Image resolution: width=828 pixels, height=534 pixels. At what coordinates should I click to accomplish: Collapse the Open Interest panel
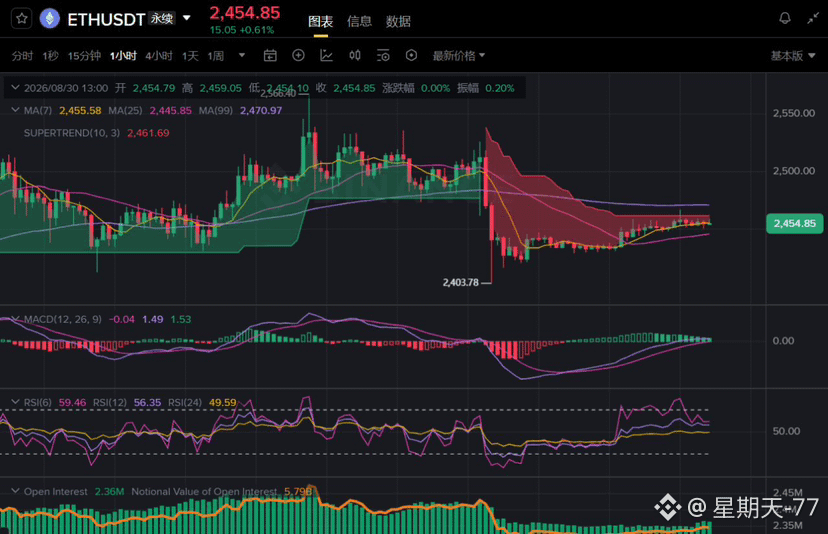(x=15, y=491)
